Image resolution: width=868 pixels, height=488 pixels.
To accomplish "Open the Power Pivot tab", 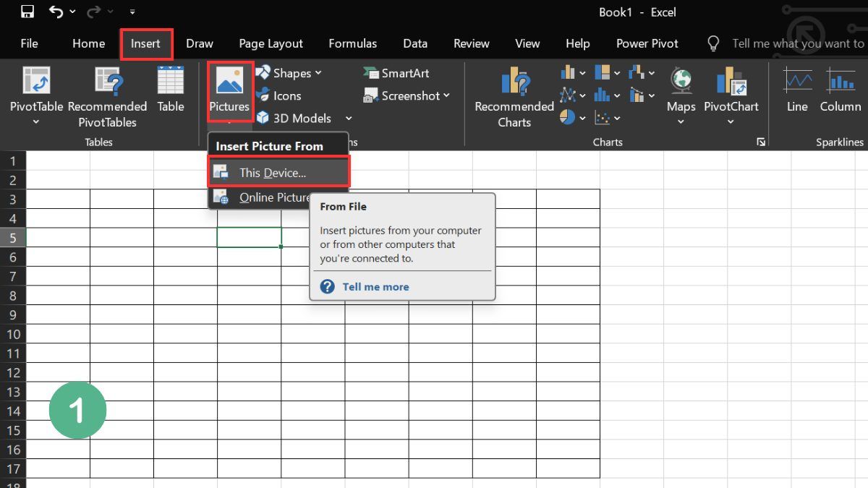I will 647,43.
